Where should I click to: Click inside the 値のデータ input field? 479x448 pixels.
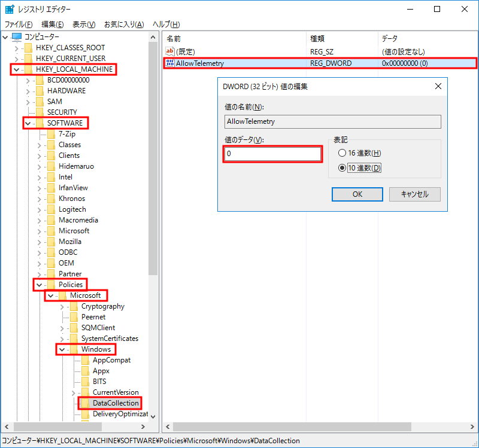tap(272, 154)
